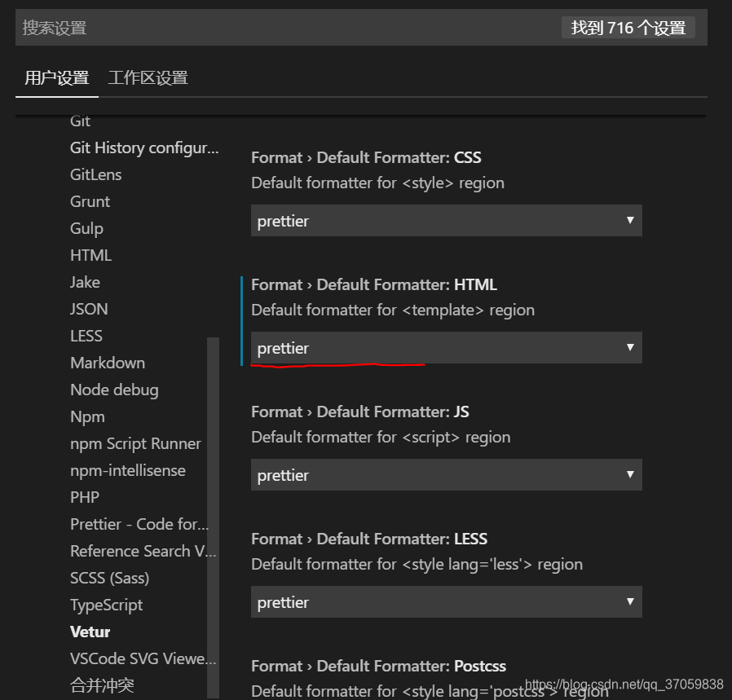
Task: Switch to the 工作区设置 tab
Action: (148, 78)
